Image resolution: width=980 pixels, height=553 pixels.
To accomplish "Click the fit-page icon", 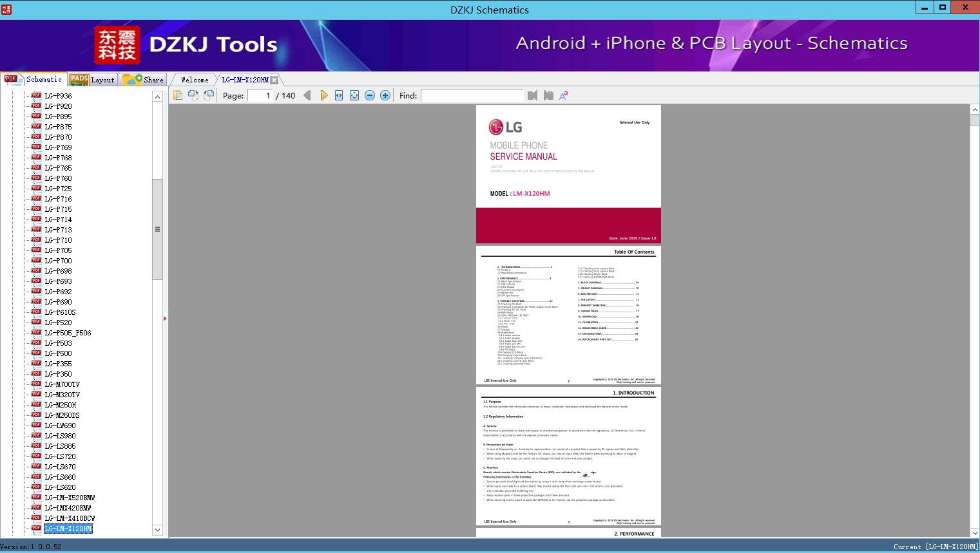I will (x=354, y=95).
